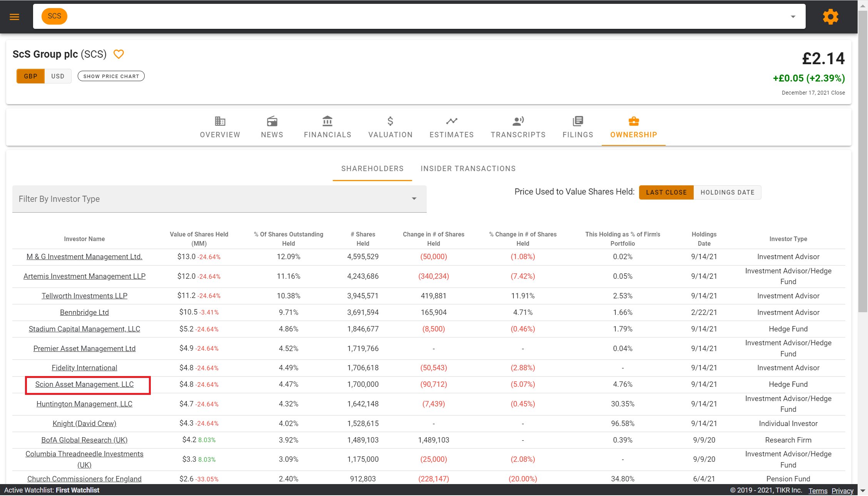Sort by Investor Type column header
868x496 pixels.
click(788, 239)
